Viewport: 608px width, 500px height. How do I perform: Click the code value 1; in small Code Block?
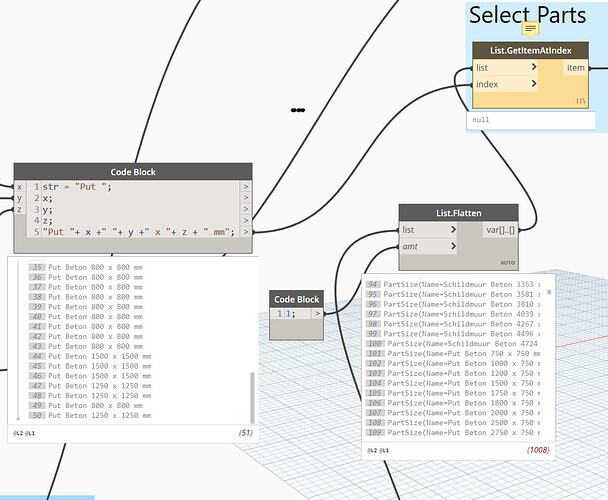pos(290,313)
